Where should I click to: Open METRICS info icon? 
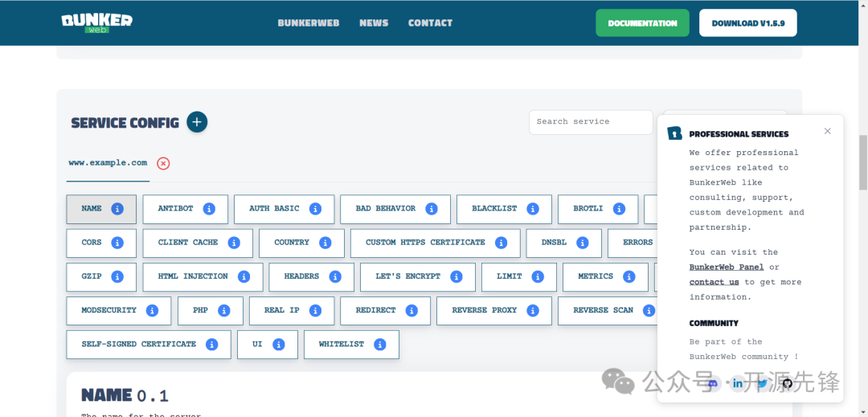point(628,276)
